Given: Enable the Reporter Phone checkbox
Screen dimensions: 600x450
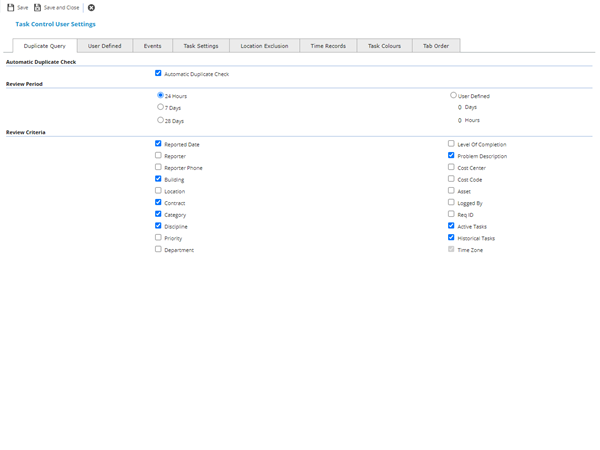Looking at the screenshot, I should pos(158,167).
